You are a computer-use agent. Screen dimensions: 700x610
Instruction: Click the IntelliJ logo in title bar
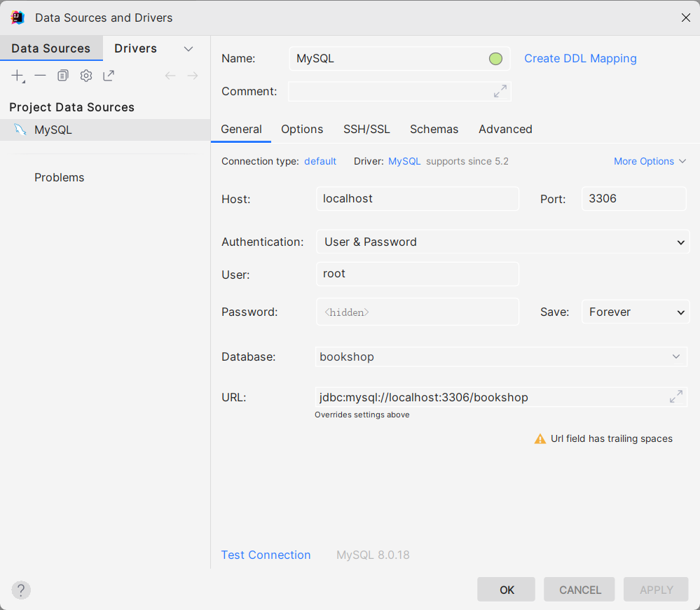[x=18, y=18]
